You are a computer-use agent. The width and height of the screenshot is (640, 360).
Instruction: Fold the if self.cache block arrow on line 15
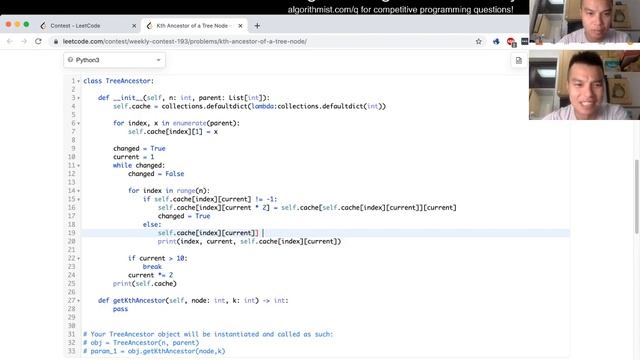point(79,199)
